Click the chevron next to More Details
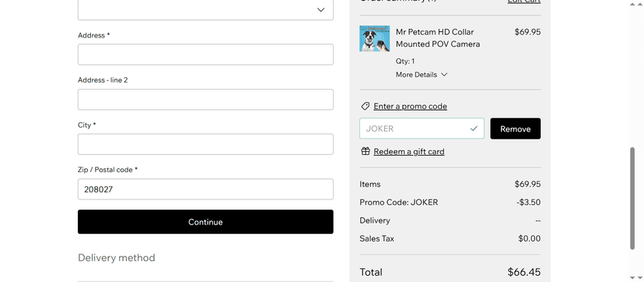The height and width of the screenshot is (282, 644). [x=443, y=75]
